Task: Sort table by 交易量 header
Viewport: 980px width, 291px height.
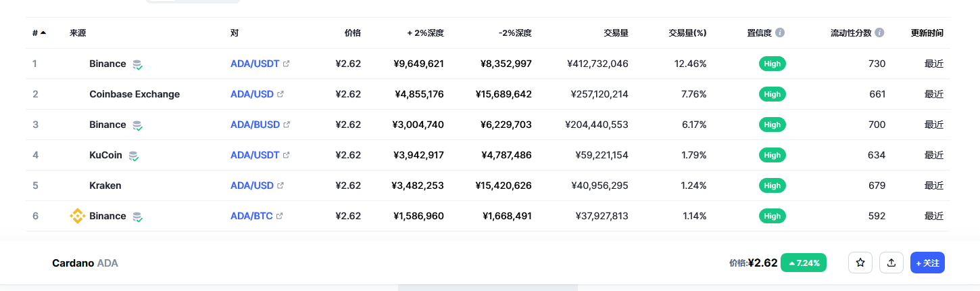Action: 616,32
